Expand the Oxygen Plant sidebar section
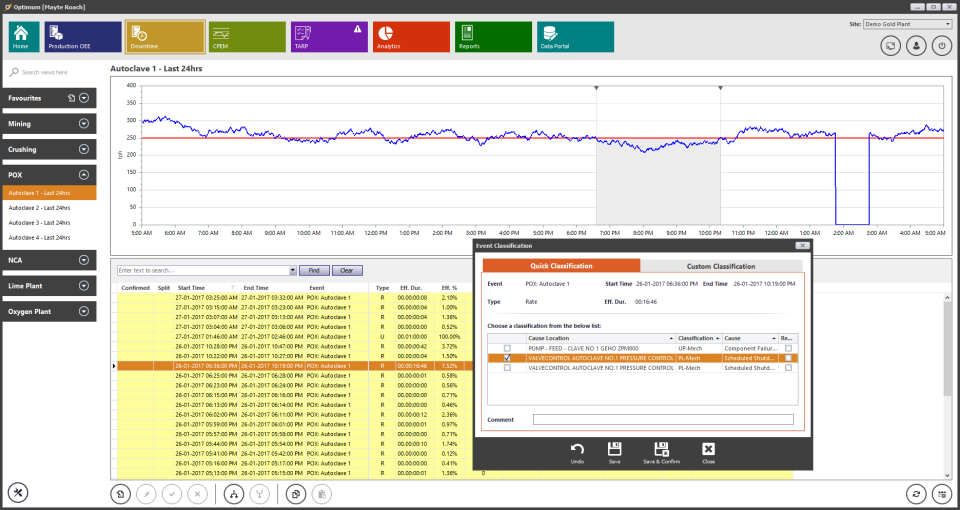 [84, 312]
